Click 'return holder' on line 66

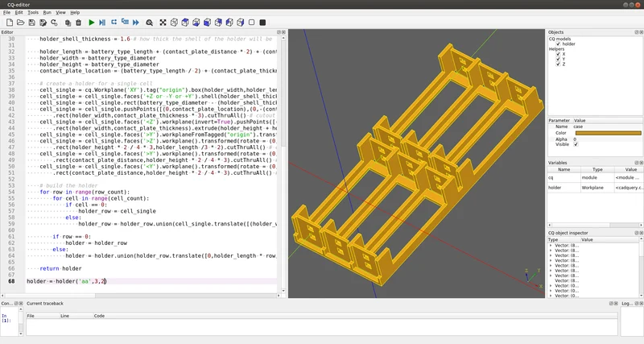tap(60, 268)
